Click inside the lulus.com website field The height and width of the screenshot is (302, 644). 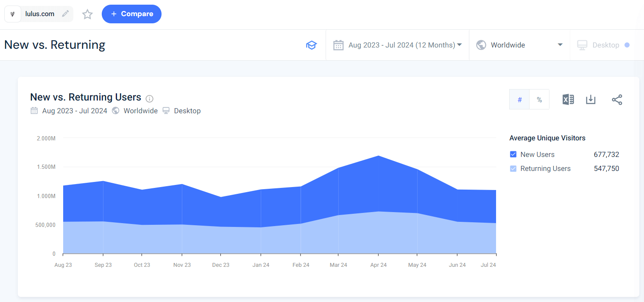coord(39,14)
